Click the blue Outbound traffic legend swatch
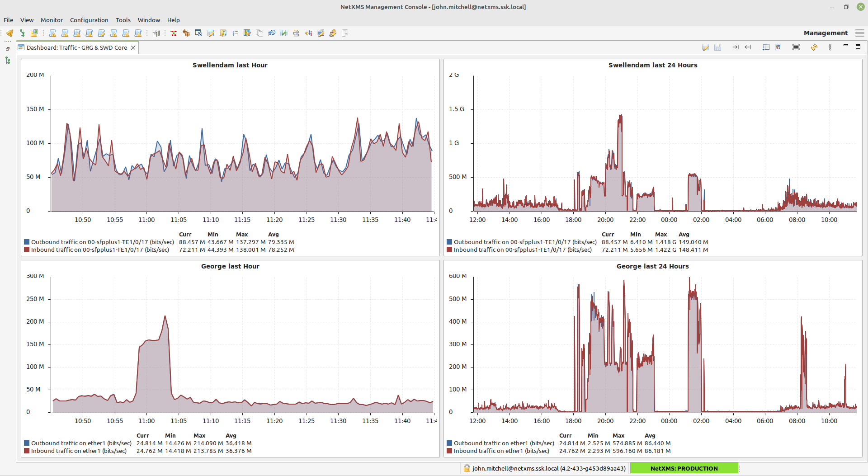Viewport: 868px width, 476px height. click(x=27, y=242)
